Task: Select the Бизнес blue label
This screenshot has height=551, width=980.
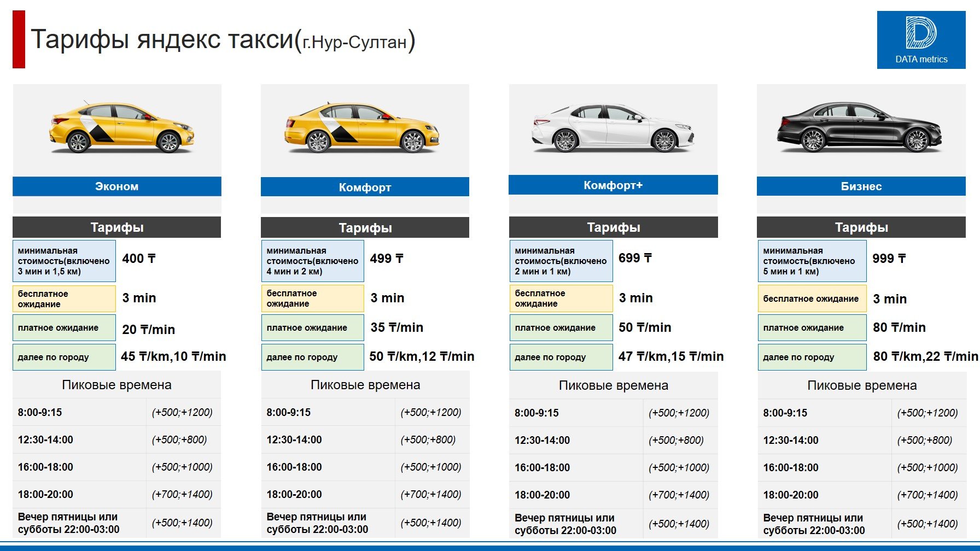Action: click(x=861, y=186)
